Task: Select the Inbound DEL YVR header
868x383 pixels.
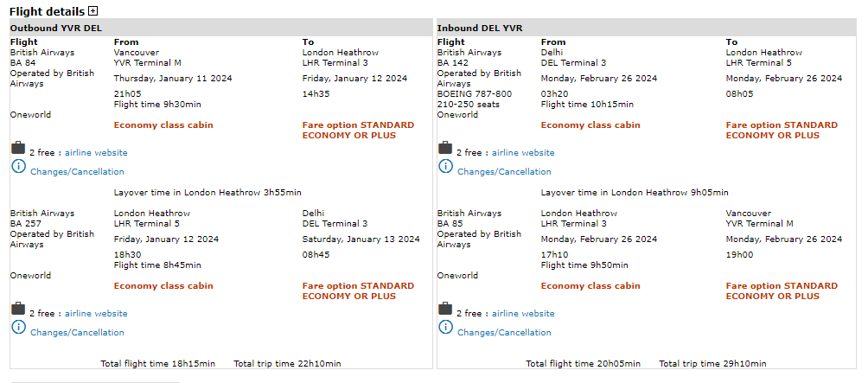Action: pyautogui.click(x=479, y=29)
